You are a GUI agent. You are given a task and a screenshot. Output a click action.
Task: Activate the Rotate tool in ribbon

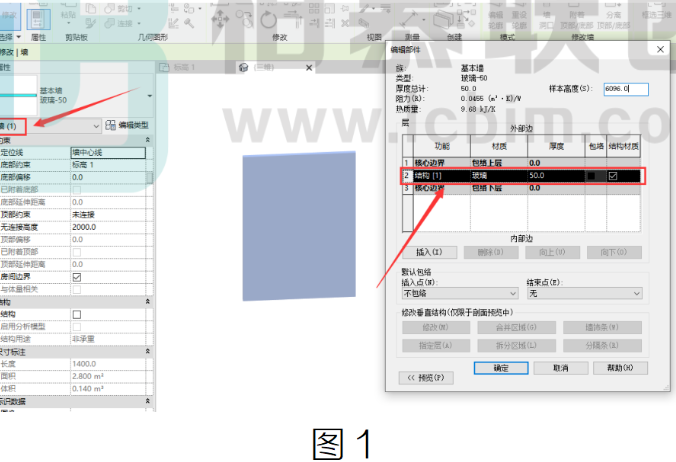coord(268,20)
